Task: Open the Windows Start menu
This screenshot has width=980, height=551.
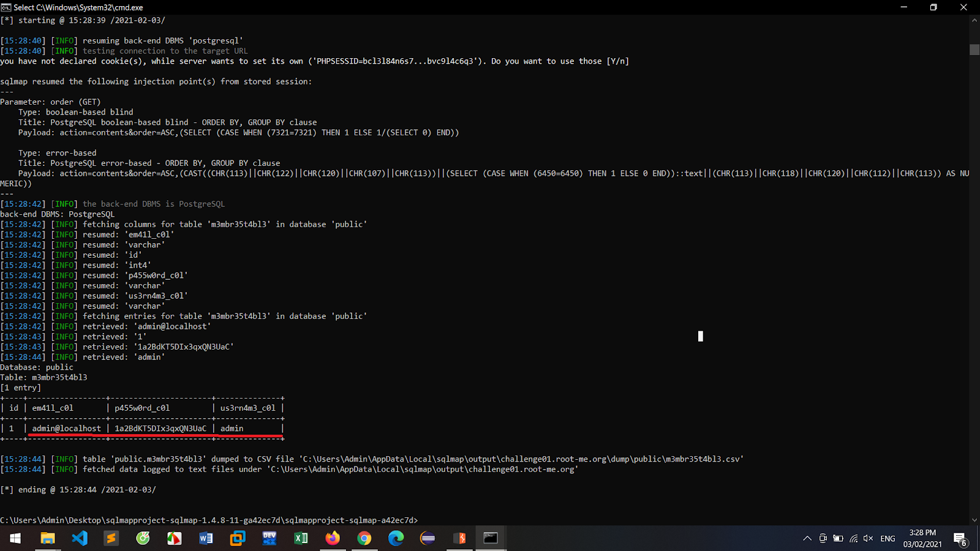Action: click(x=15, y=538)
